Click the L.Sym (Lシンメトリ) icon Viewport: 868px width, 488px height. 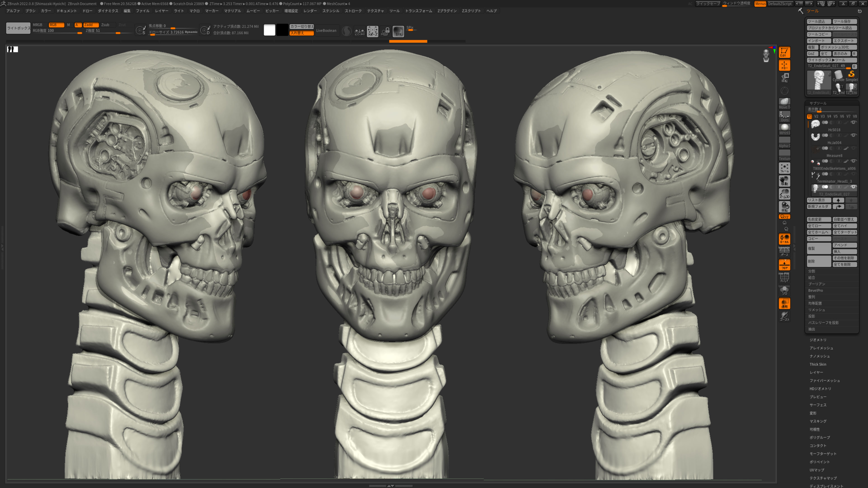(x=360, y=31)
